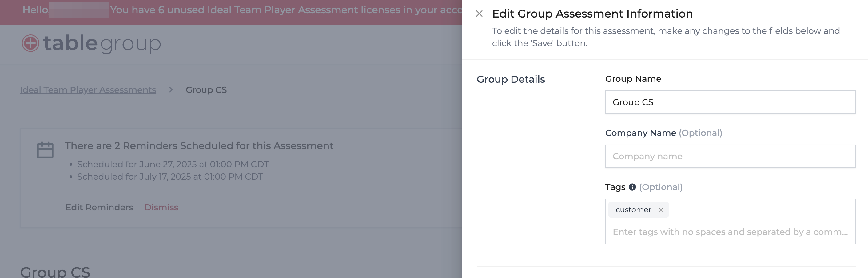Click the breadcrumb chevron arrow
868x278 pixels.
171,90
